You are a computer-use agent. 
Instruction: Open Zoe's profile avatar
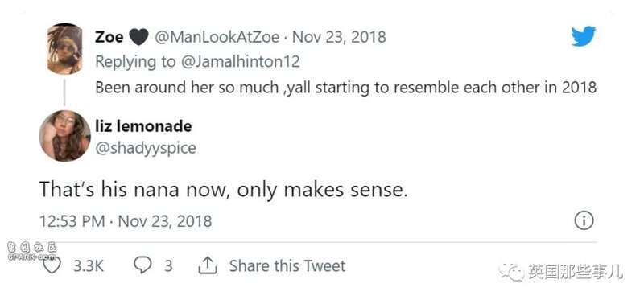coord(64,49)
